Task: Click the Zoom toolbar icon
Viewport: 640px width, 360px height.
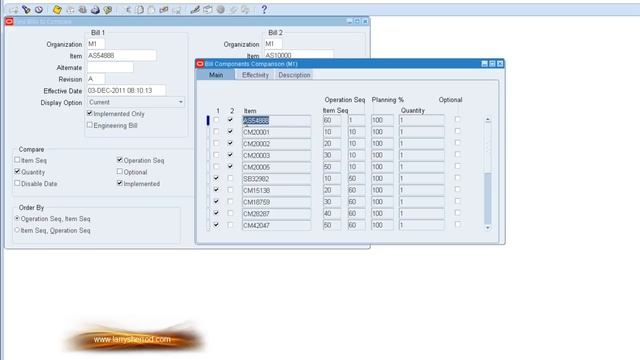Action: 208,9
